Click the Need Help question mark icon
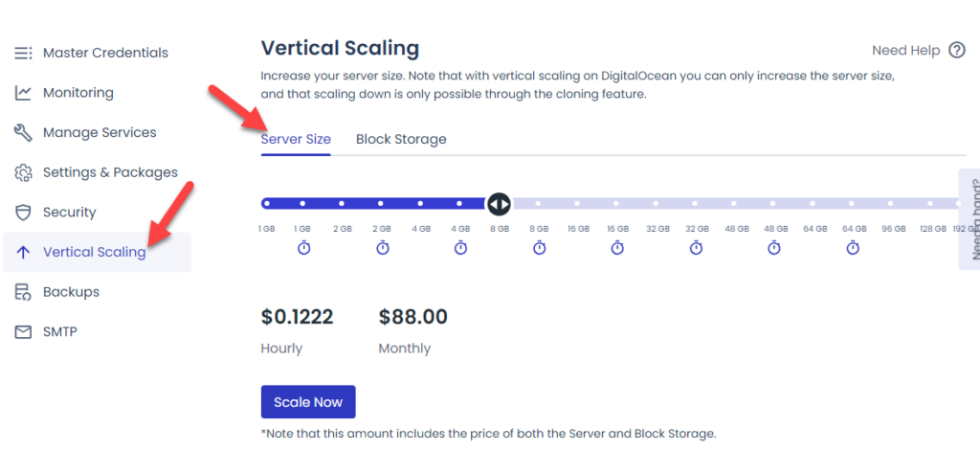Image resolution: width=980 pixels, height=450 pixels. tap(957, 50)
